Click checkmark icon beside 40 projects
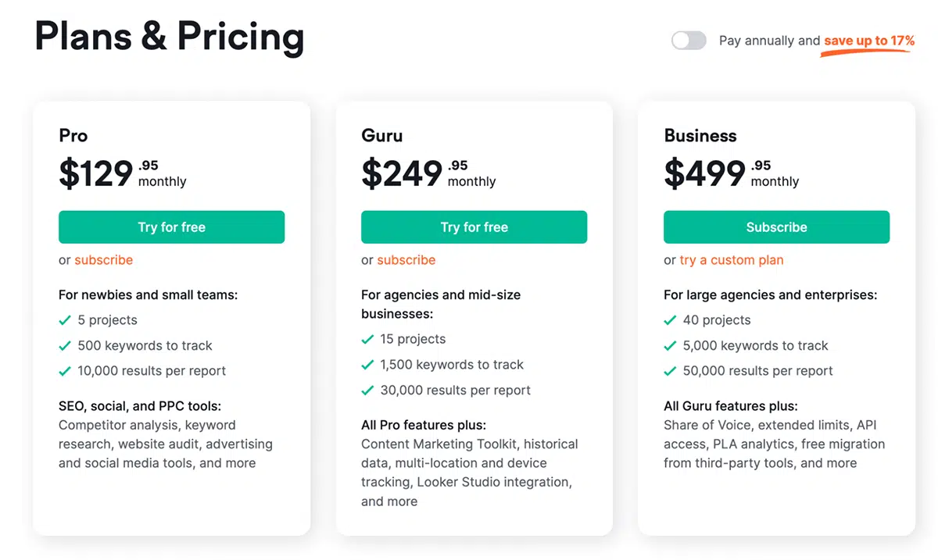Viewport: 938px width, 560px height. (670, 320)
